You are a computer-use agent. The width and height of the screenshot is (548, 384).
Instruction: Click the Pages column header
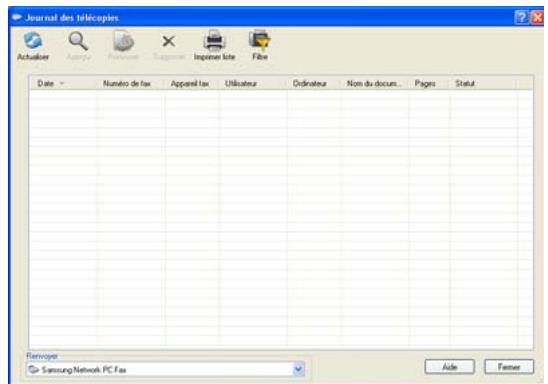point(429,84)
